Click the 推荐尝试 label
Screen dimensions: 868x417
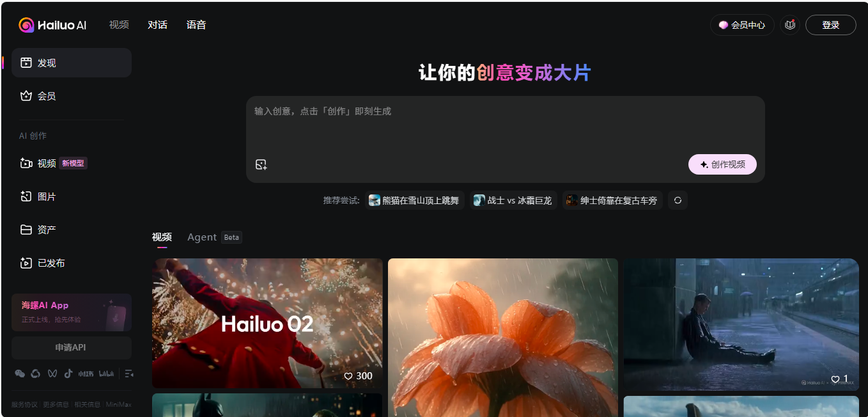pyautogui.click(x=341, y=200)
